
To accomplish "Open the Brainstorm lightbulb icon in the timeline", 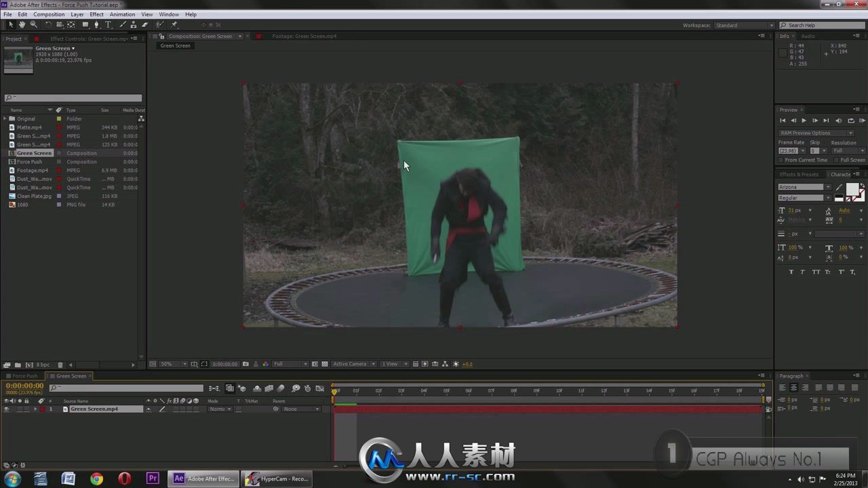I will tap(296, 388).
